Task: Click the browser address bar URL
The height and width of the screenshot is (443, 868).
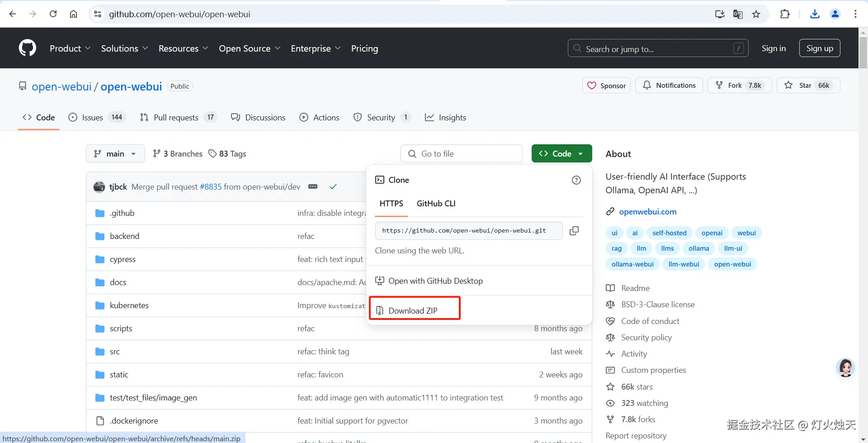Action: (x=179, y=14)
